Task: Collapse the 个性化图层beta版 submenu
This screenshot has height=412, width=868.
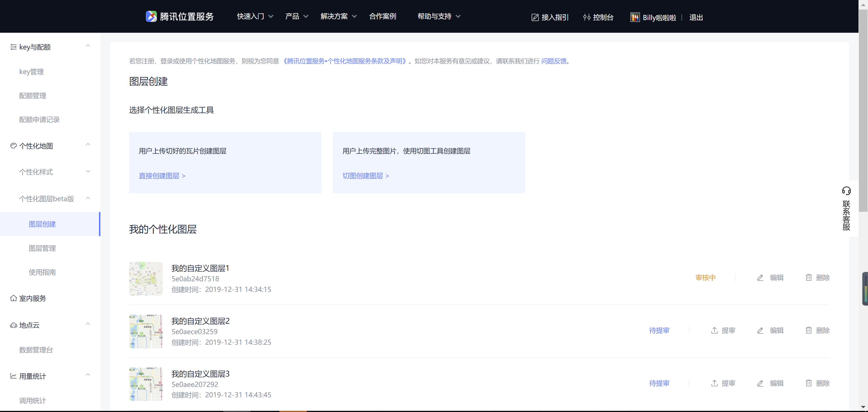Action: (x=88, y=198)
